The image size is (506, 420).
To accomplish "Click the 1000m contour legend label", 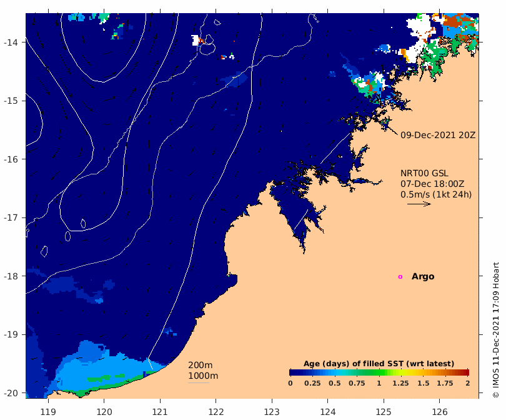I will coord(203,376).
